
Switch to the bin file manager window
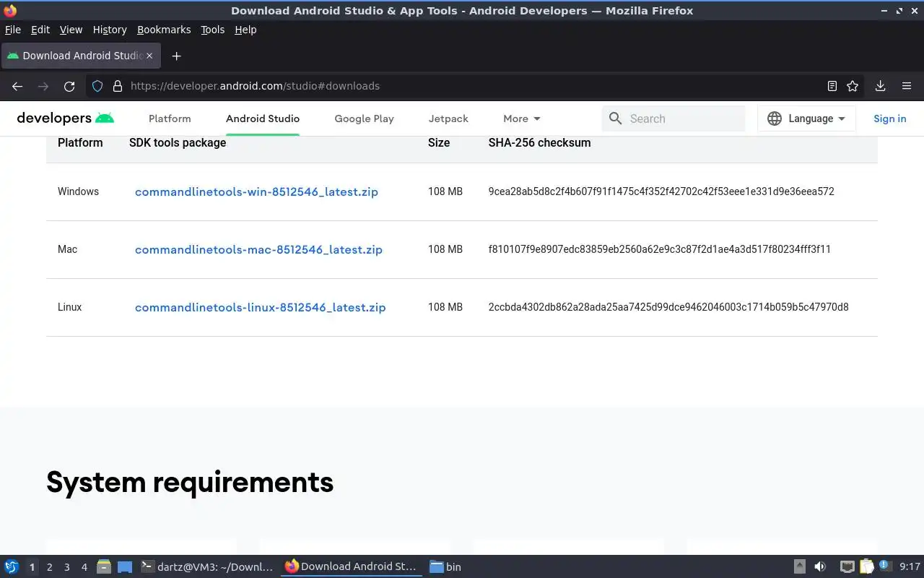[445, 567]
